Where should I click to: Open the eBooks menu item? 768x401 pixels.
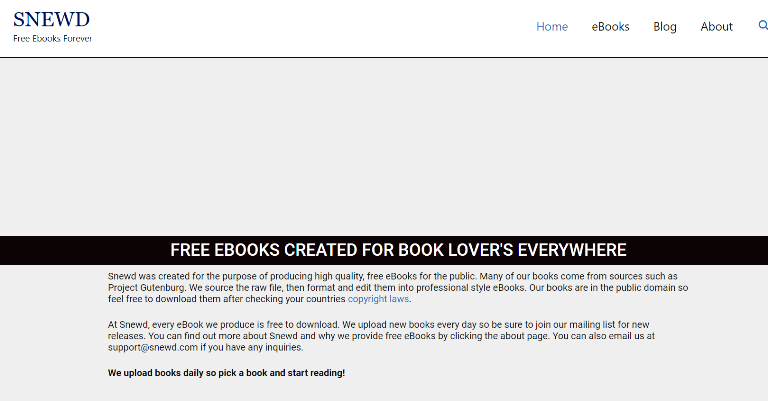point(610,26)
